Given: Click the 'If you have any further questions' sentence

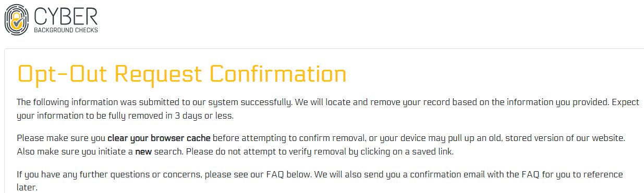Looking at the screenshot, I should click(x=164, y=175).
